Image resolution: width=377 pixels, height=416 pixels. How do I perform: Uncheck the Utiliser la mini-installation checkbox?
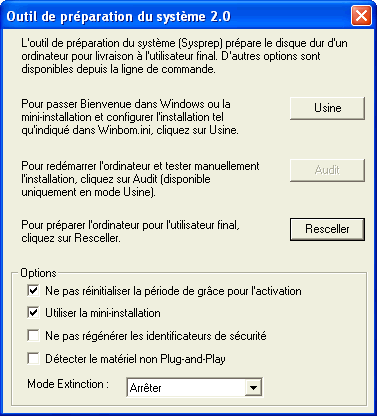click(33, 313)
